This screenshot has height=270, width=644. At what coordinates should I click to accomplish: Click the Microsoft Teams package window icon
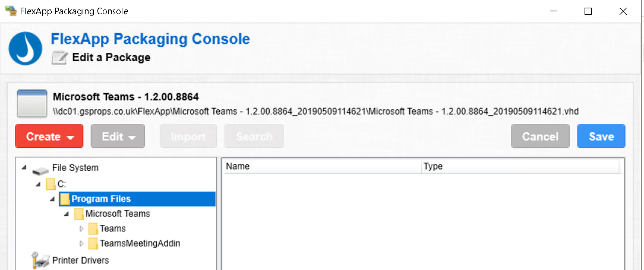coord(32,104)
